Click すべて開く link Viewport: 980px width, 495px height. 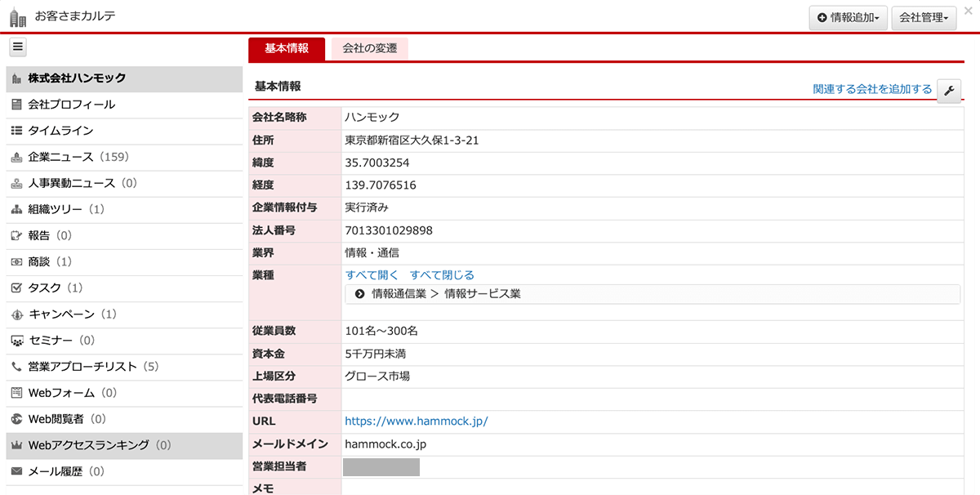(372, 275)
